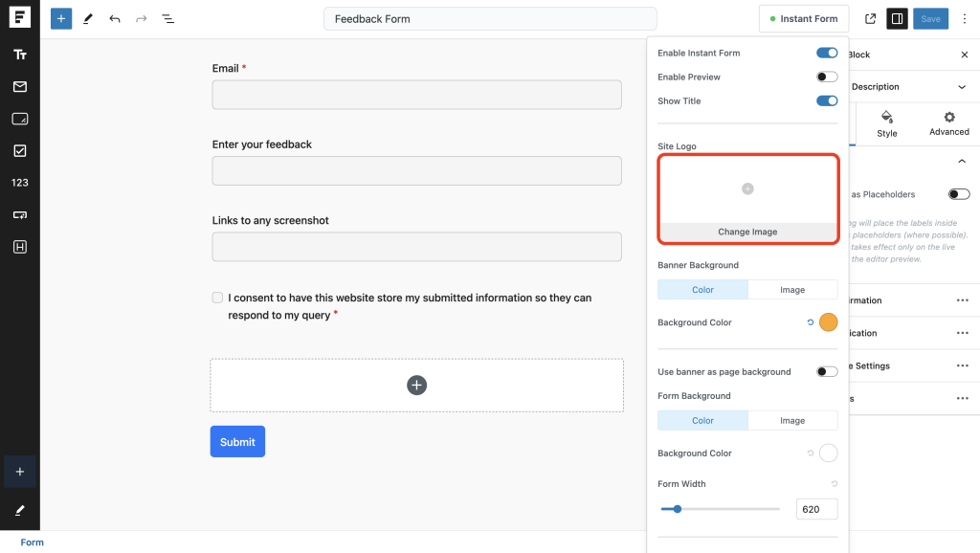
Task: Click the Feedback Form title field
Action: click(x=489, y=18)
